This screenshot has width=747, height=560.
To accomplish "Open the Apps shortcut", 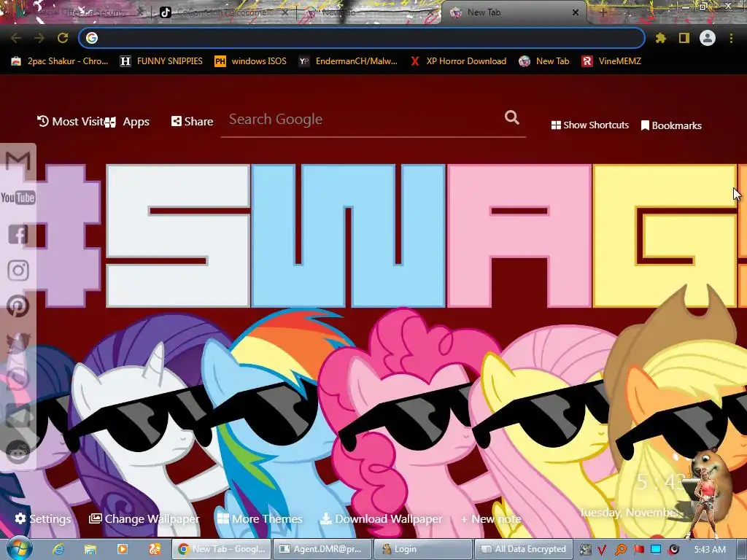I will [x=128, y=122].
